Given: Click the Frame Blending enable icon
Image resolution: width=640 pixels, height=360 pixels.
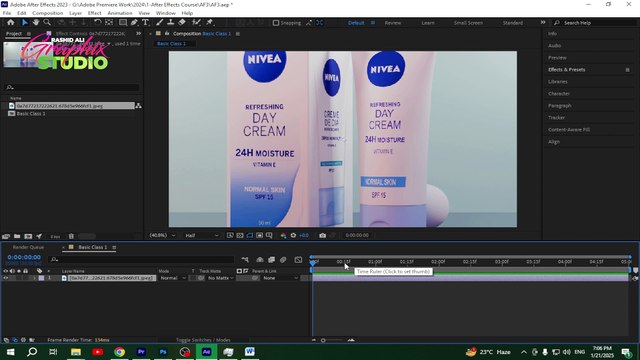Looking at the screenshot, I should coord(271,260).
